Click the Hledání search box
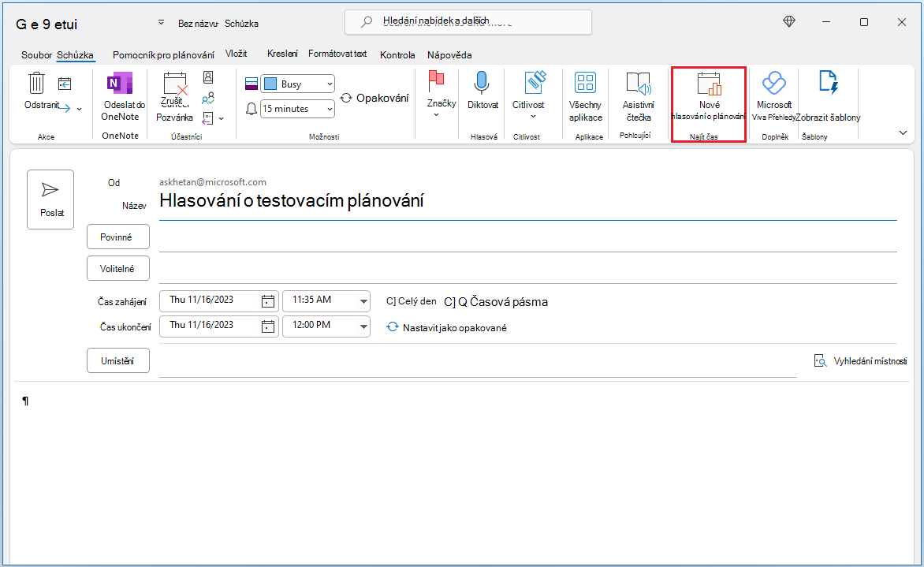 point(468,22)
